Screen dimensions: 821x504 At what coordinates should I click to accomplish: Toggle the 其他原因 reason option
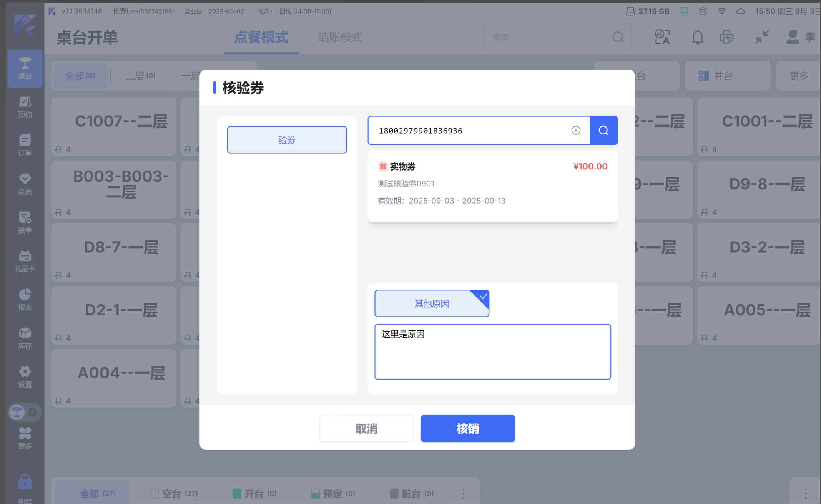coord(432,303)
